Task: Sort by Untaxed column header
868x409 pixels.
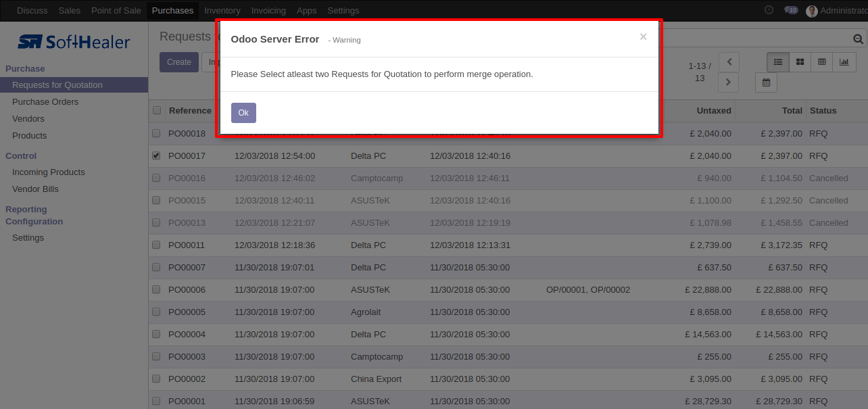Action: [714, 110]
